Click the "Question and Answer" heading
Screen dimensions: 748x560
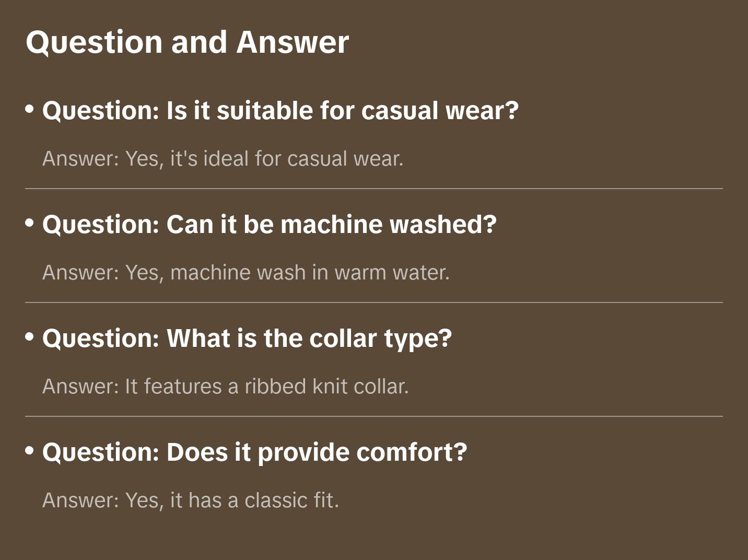click(x=187, y=42)
